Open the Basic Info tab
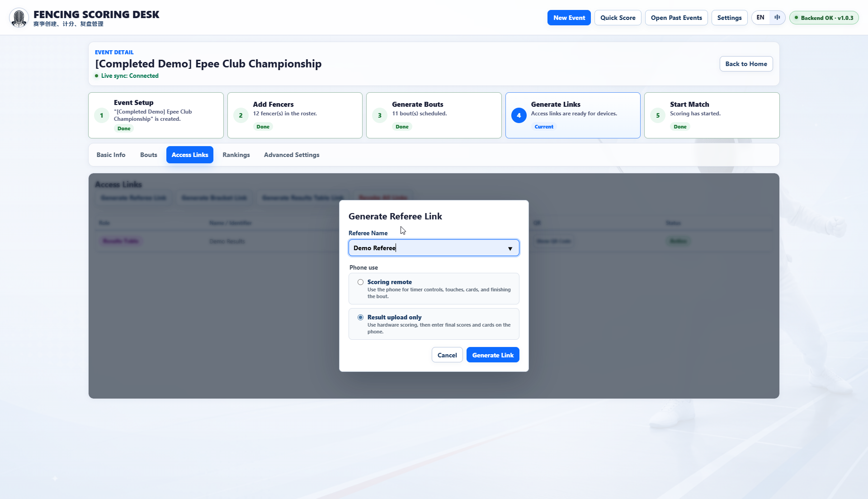Viewport: 868px width, 499px height. [x=111, y=155]
